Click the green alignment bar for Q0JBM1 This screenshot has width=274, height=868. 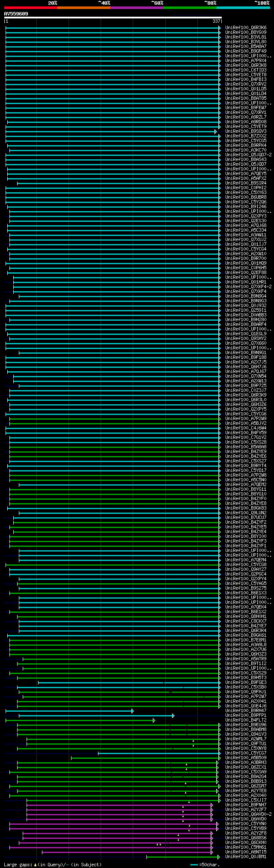(183, 857)
